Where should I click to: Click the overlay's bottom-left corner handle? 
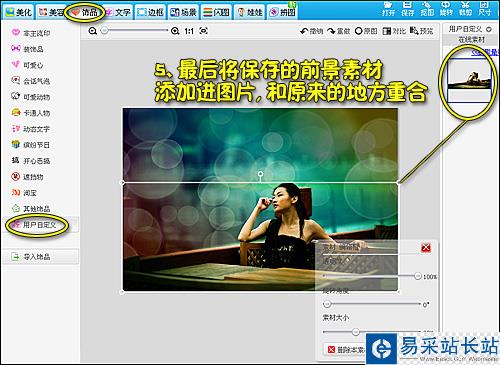tap(122, 292)
